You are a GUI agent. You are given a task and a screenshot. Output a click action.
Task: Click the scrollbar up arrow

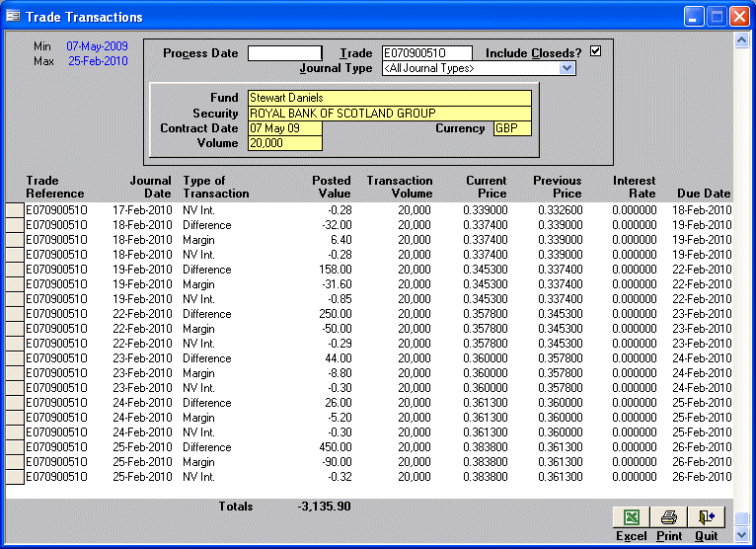pyautogui.click(x=741, y=40)
